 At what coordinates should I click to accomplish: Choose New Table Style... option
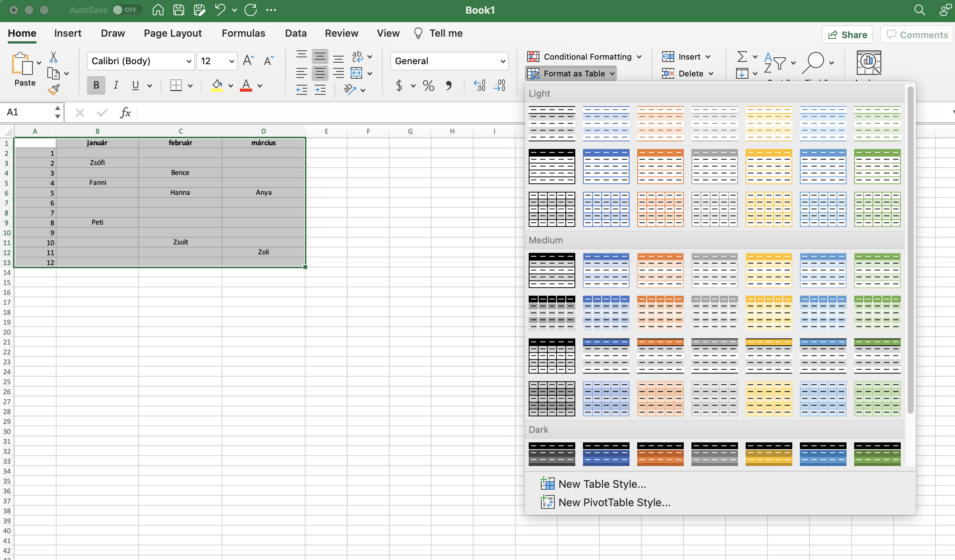pyautogui.click(x=602, y=484)
